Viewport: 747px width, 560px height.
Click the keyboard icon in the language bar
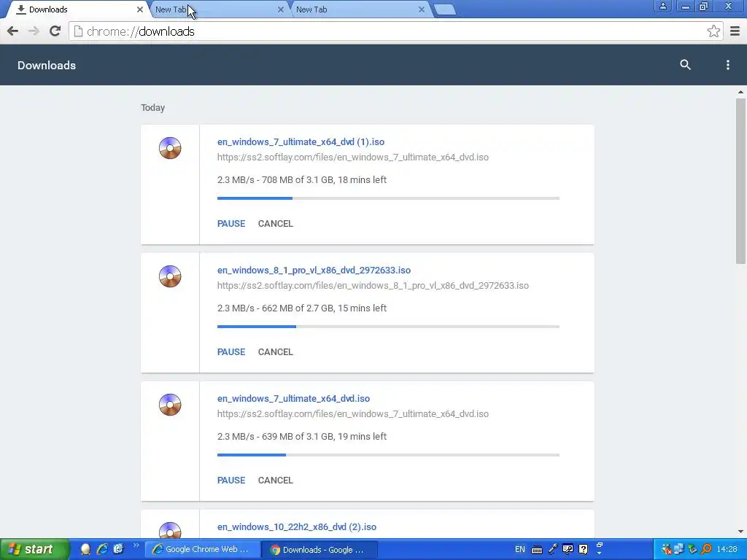pyautogui.click(x=536, y=550)
